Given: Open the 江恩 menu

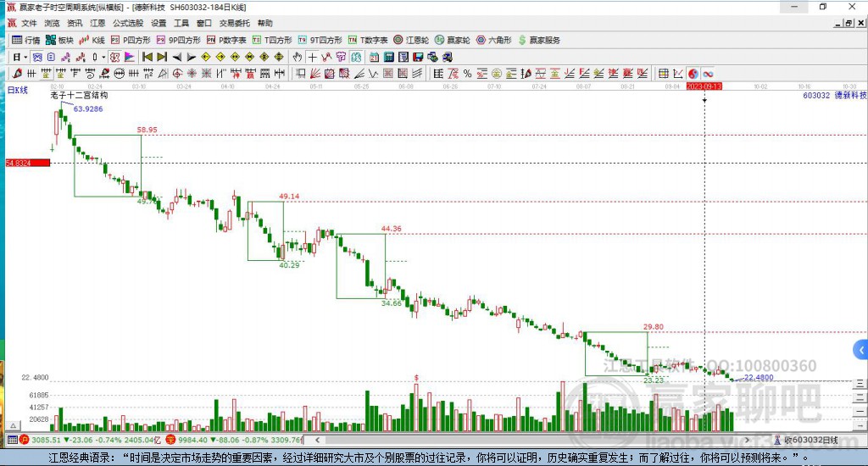Looking at the screenshot, I should pos(97,23).
